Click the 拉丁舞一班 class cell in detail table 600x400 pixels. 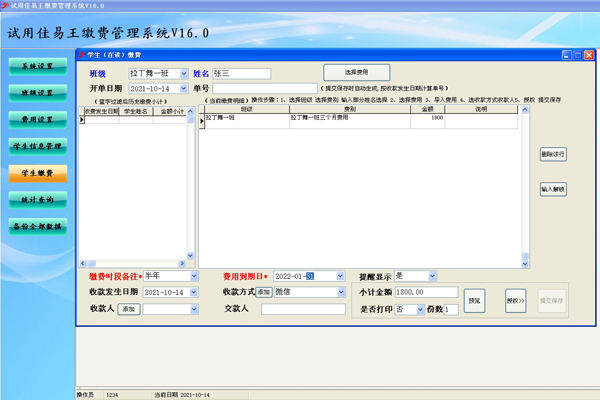click(247, 121)
